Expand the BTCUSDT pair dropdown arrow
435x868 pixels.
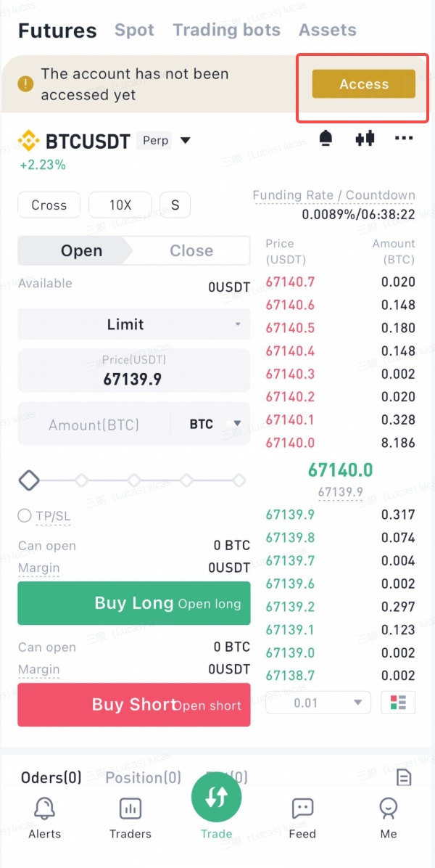coord(186,141)
